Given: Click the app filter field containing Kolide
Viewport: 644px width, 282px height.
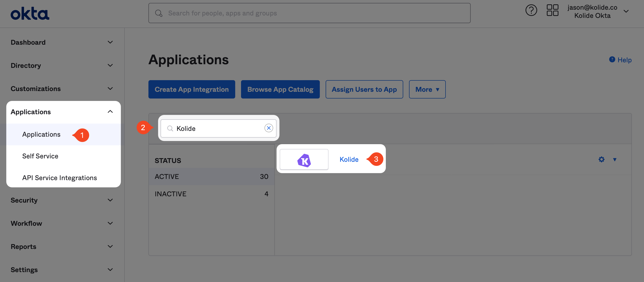Looking at the screenshot, I should [219, 128].
